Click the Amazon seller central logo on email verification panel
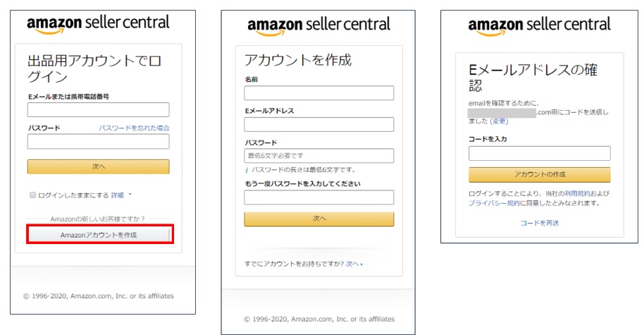 point(539,27)
